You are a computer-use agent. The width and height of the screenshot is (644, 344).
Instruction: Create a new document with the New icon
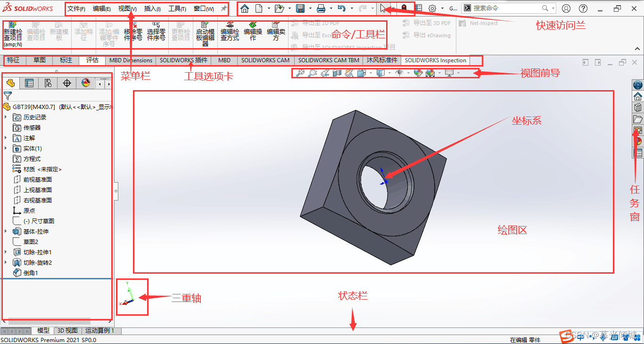pos(258,8)
